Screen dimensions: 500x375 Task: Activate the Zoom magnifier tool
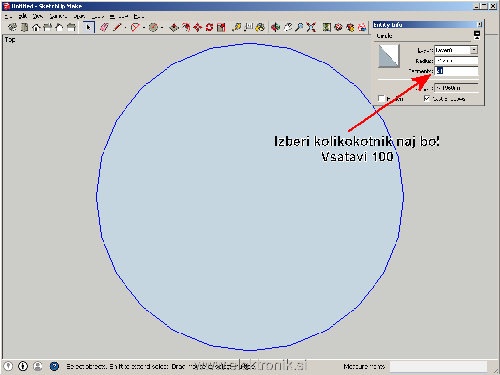point(299,27)
